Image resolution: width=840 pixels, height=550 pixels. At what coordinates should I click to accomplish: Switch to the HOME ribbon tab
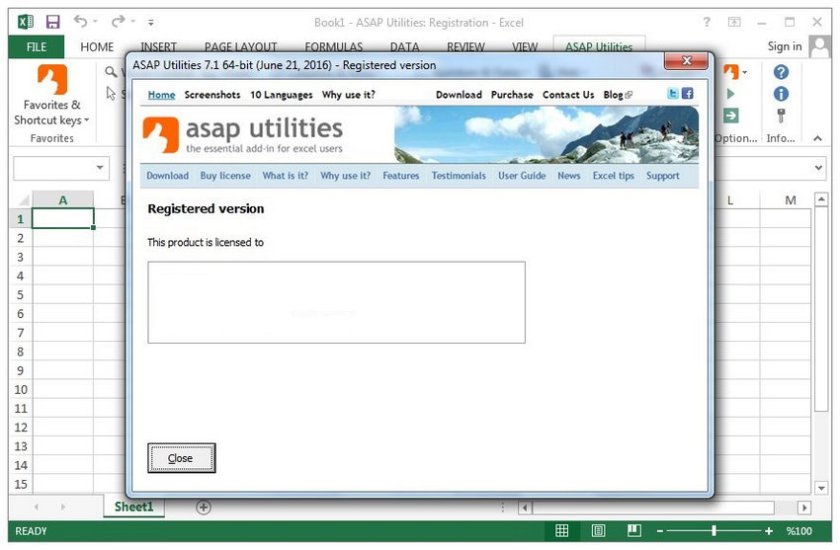pyautogui.click(x=97, y=47)
